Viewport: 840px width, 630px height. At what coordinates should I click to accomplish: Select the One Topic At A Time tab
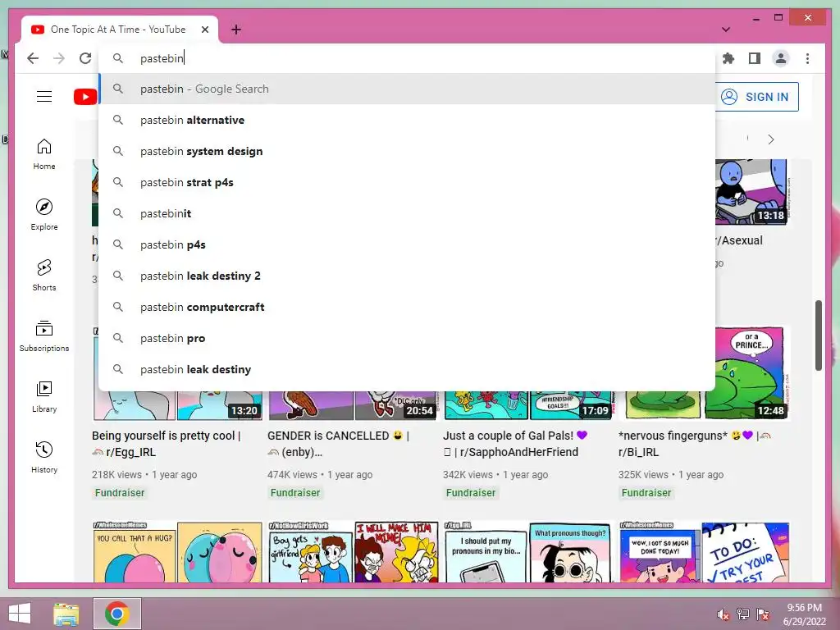pyautogui.click(x=118, y=30)
